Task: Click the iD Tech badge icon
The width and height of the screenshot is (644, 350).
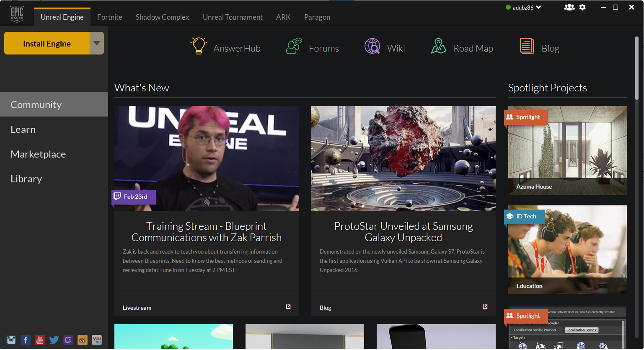Action: 510,216
